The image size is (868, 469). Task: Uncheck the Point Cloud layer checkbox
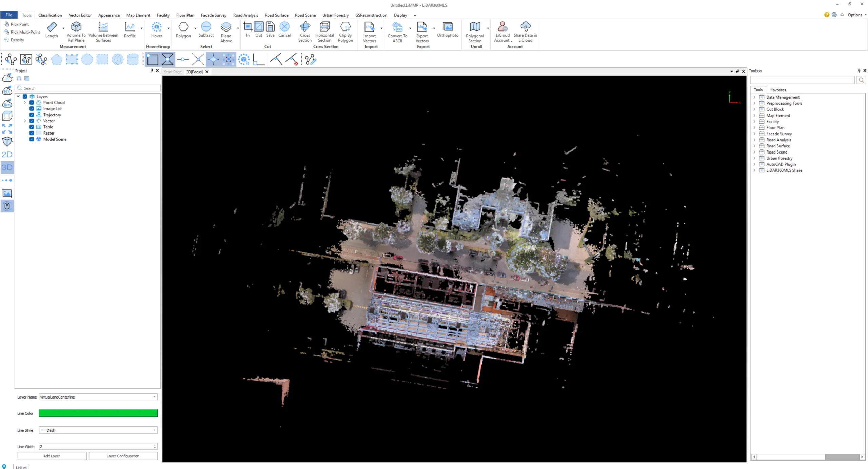[x=32, y=103]
